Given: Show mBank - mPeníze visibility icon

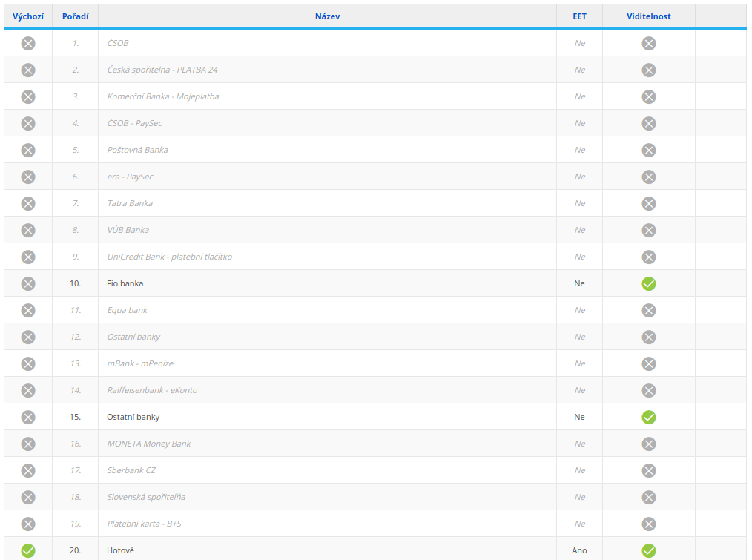Looking at the screenshot, I should (649, 364).
